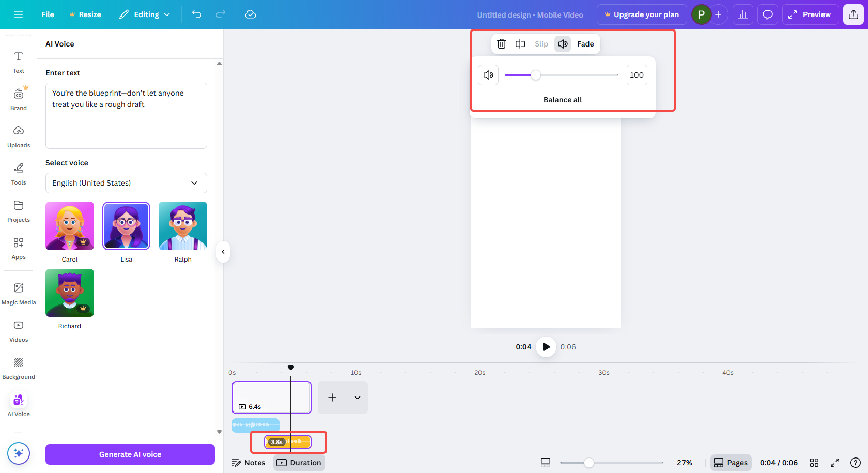The width and height of the screenshot is (868, 473).
Task: Open the File menu
Action: [47, 14]
